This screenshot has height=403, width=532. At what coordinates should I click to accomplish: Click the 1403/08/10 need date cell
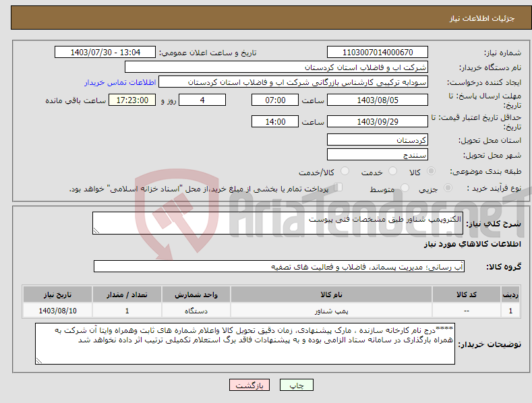coord(58,311)
